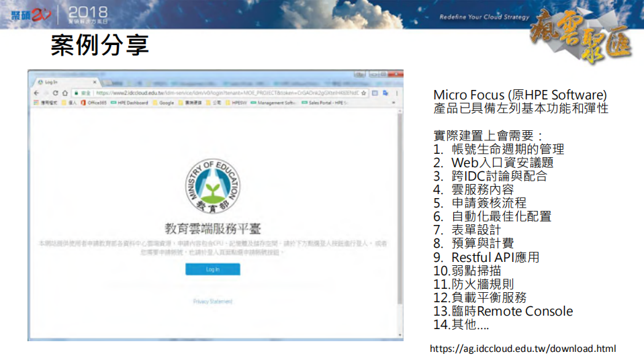Click the Redefine Your Cloud Strategy tagline

click(484, 17)
